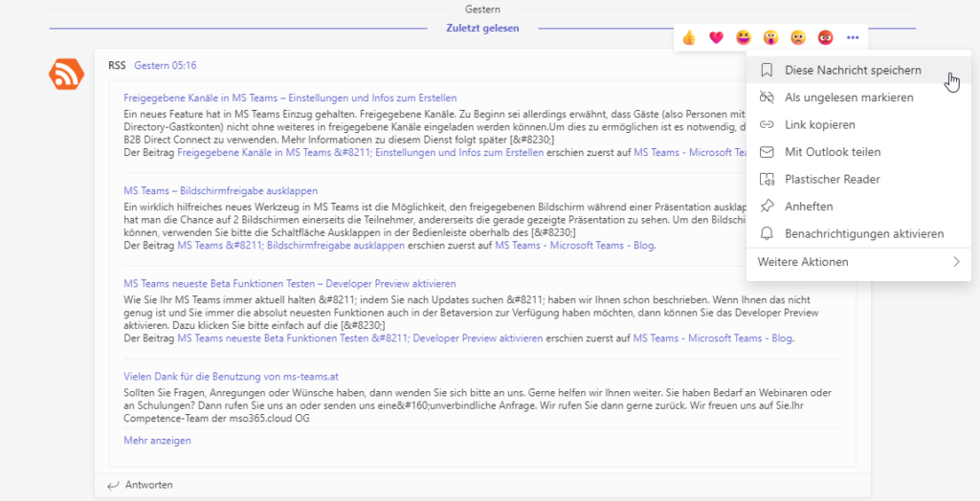Click the 'Zuletzt gelesen' marker label
The height and width of the screenshot is (501, 980).
[x=482, y=28]
